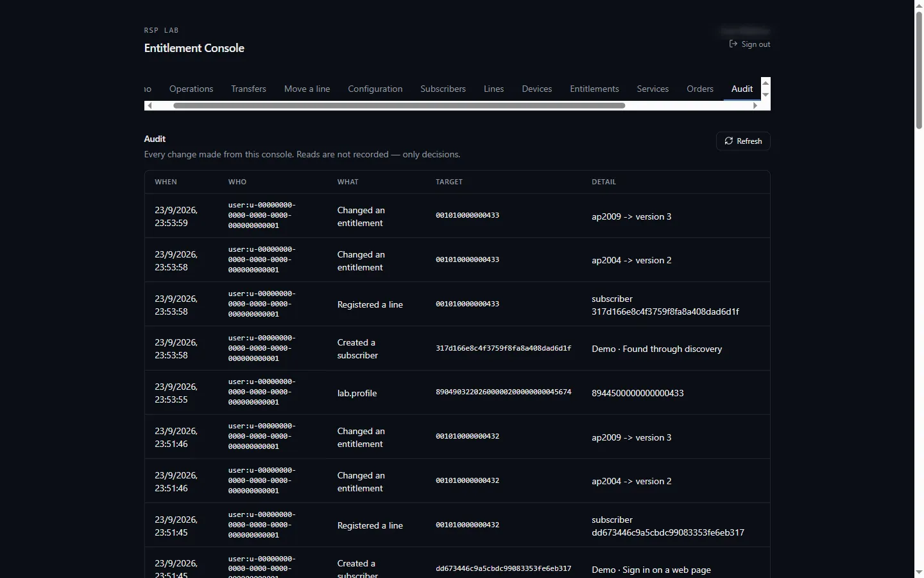The width and height of the screenshot is (924, 578).
Task: Click the tab bar left scroll arrow
Action: [150, 105]
